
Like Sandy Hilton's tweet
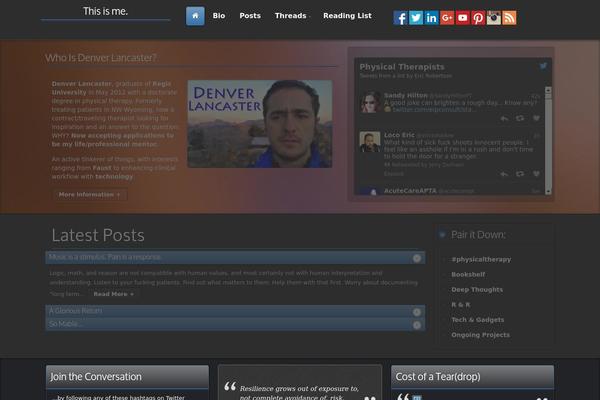tap(536, 118)
